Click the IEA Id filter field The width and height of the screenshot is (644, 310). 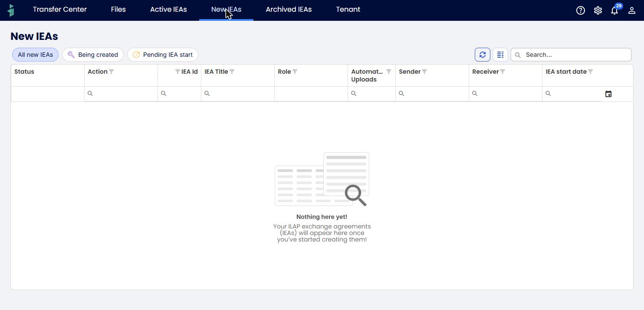point(179,94)
